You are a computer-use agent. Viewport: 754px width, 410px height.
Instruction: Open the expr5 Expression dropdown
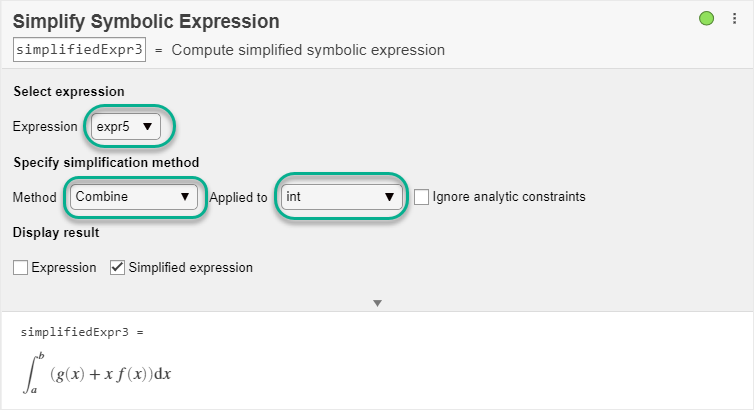pyautogui.click(x=125, y=126)
